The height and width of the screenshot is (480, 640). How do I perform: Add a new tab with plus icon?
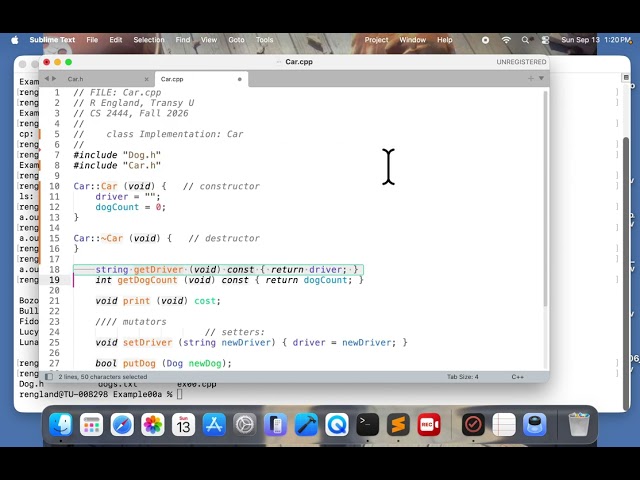click(x=531, y=78)
